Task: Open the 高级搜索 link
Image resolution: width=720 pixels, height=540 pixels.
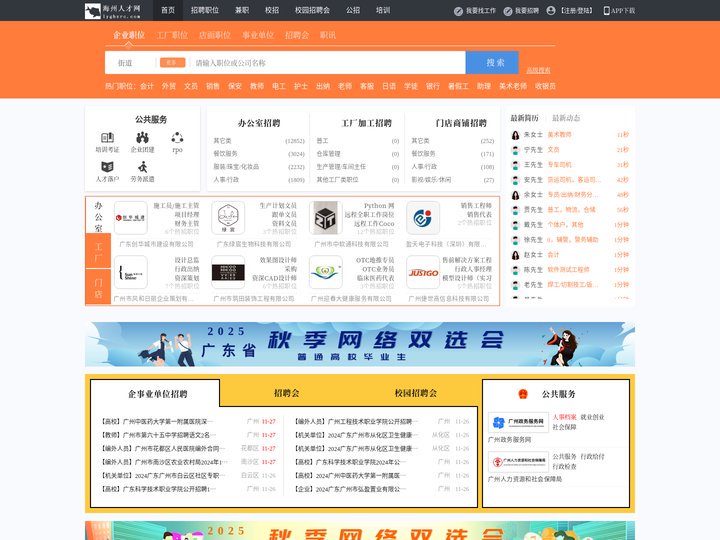Action: (538, 70)
